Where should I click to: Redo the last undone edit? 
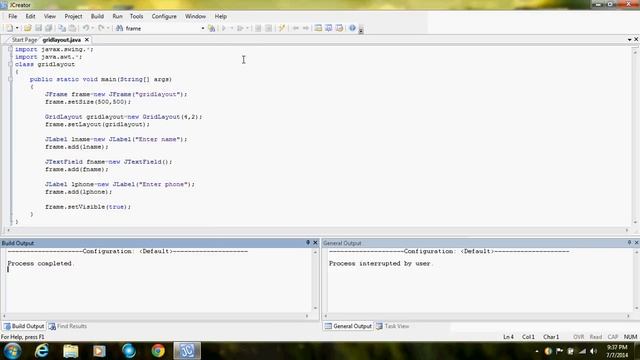(x=101, y=28)
